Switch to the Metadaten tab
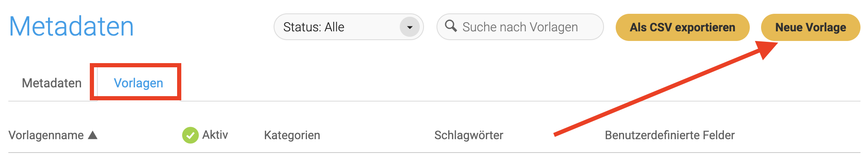Screen dimensions: 868x158 52,83
